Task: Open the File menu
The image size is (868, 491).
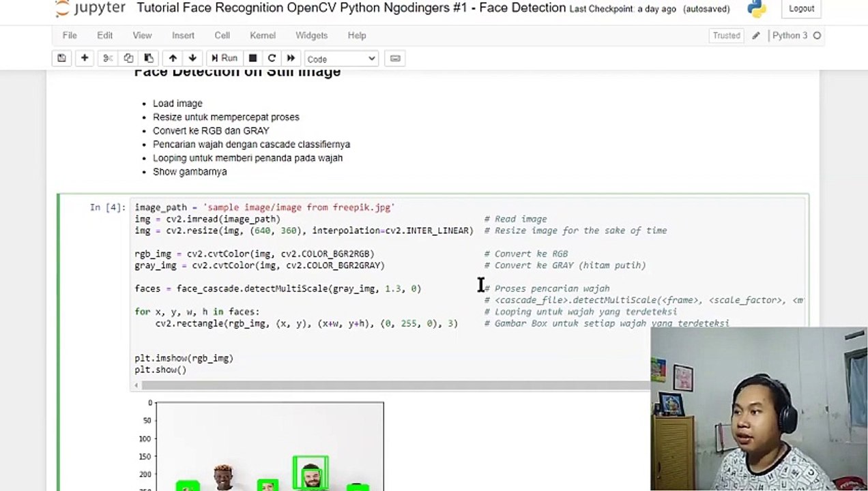Action: click(70, 35)
